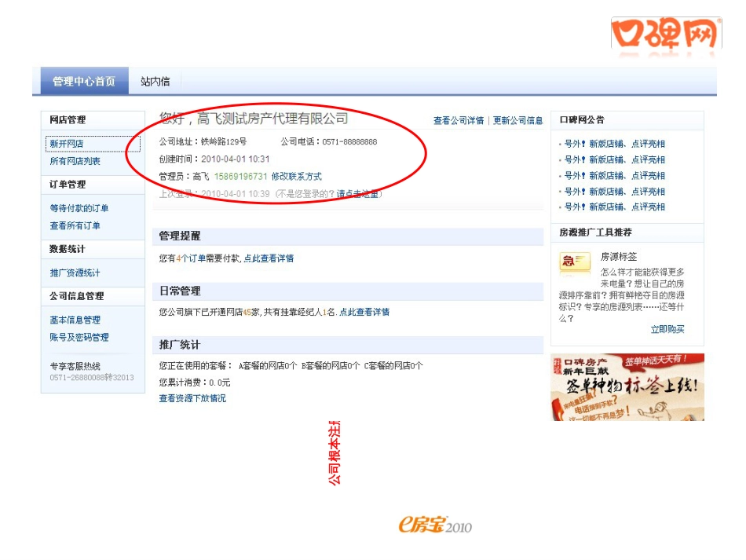Image resolution: width=746 pixels, height=560 pixels.
Task: Click 点此查看详情 under 管理提醒
Action: [269, 258]
